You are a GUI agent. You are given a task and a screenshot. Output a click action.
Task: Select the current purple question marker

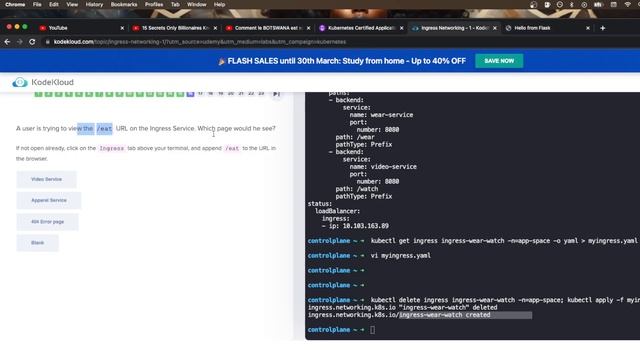coord(190,93)
